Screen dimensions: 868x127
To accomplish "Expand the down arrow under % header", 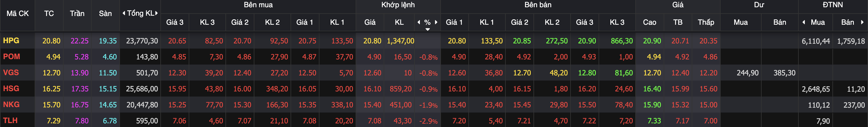I will coord(427,30).
